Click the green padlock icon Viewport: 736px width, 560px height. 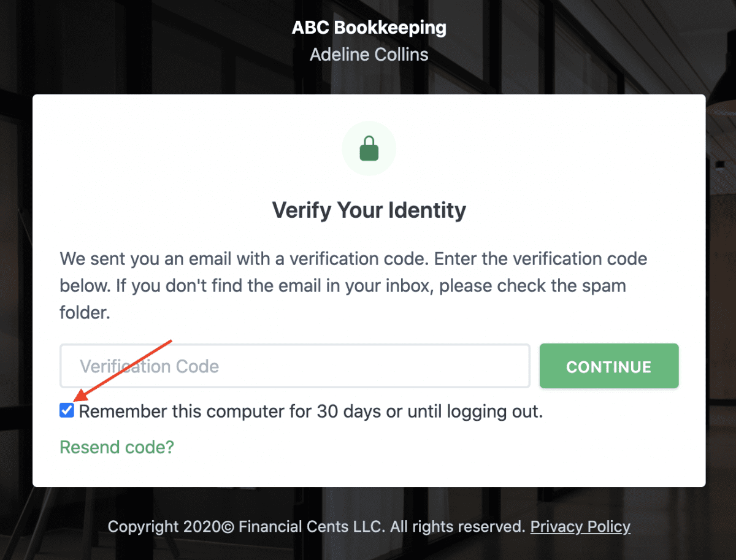tap(369, 148)
